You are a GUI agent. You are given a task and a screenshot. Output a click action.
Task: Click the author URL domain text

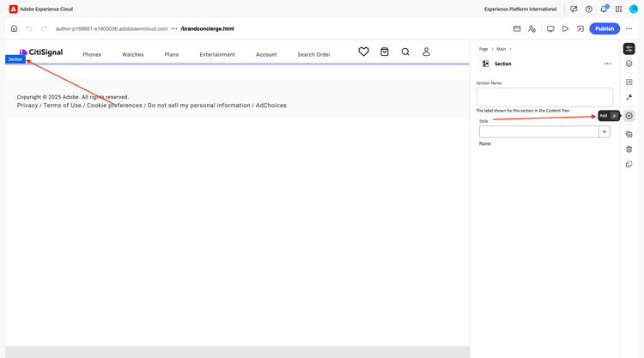112,28
